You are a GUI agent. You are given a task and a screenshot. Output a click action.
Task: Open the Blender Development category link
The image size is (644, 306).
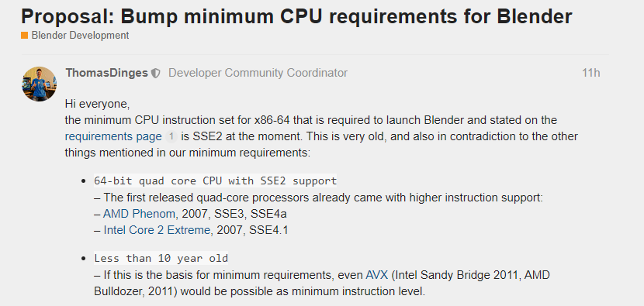[x=80, y=36]
